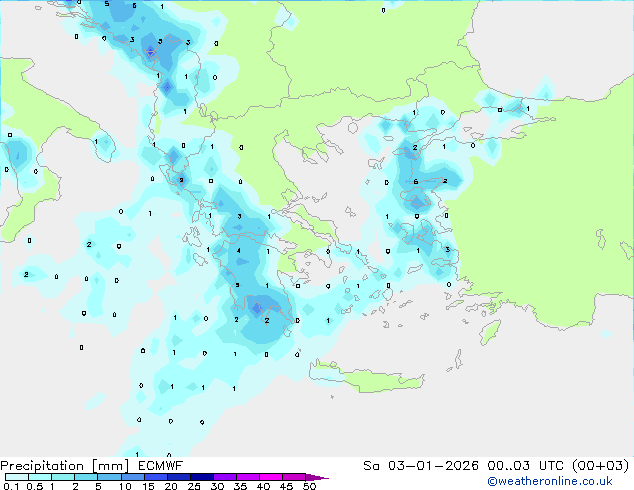This screenshot has width=634, height=490.
Task: Click the 20–25 mm legend color swatch
Action: 178,477
